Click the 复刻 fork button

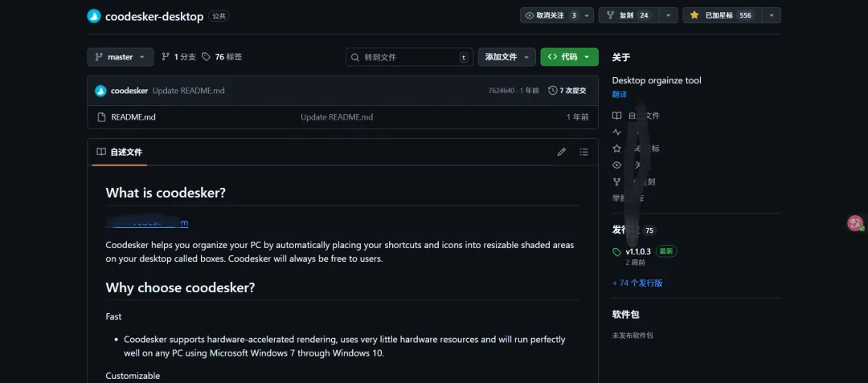pyautogui.click(x=628, y=15)
